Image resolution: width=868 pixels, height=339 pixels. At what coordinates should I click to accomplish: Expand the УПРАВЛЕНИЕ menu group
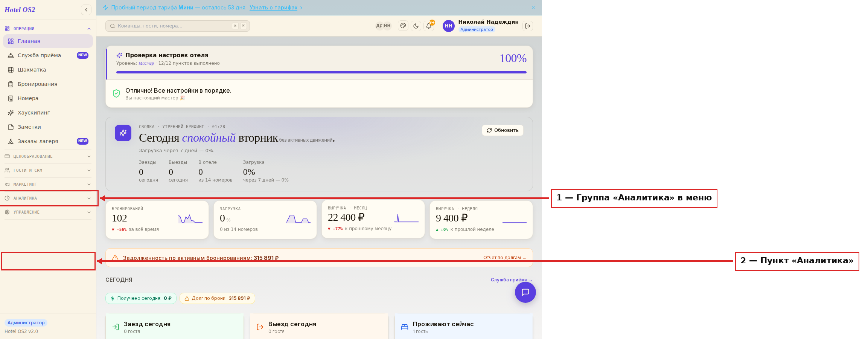[x=48, y=212]
